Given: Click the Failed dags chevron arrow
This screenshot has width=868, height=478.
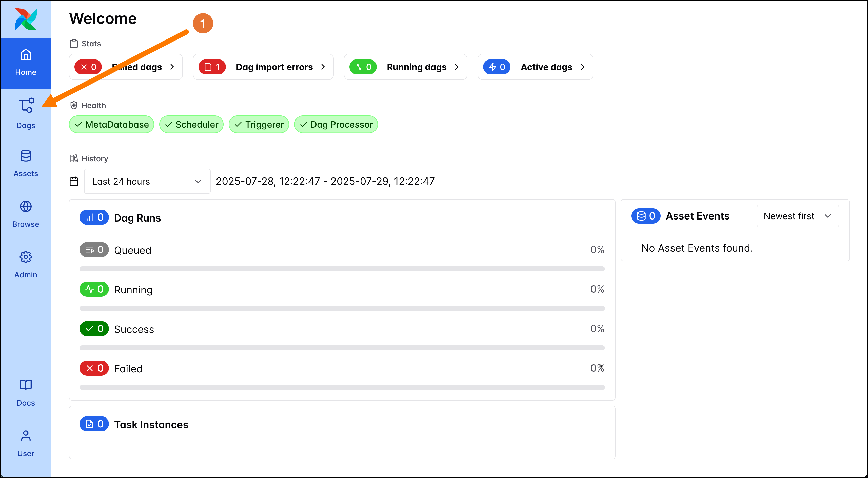Looking at the screenshot, I should pyautogui.click(x=172, y=67).
